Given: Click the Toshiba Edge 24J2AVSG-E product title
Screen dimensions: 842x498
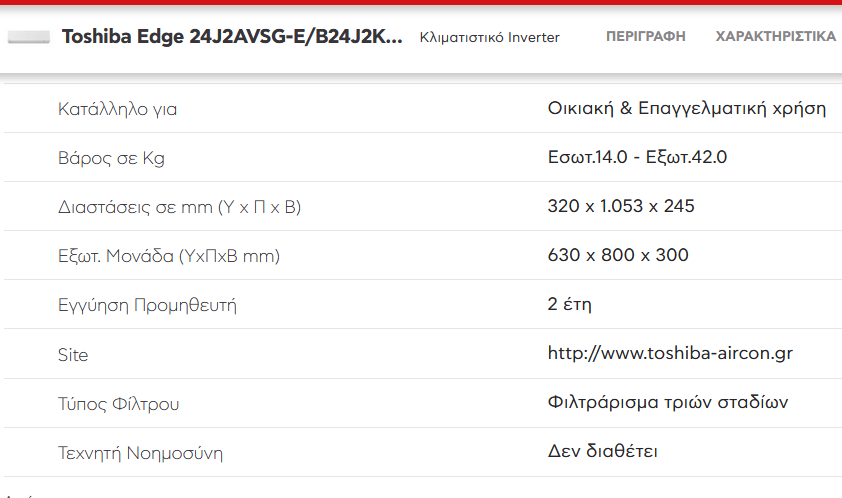Looking at the screenshot, I should pyautogui.click(x=232, y=37).
